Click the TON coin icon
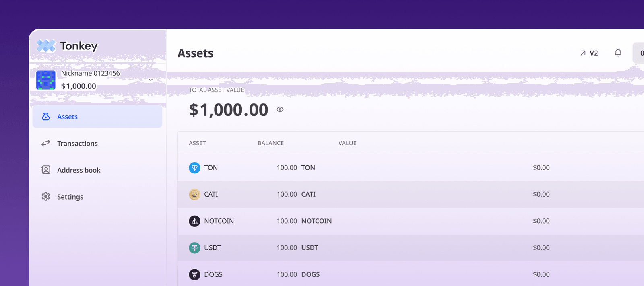This screenshot has height=286, width=644. coord(194,168)
